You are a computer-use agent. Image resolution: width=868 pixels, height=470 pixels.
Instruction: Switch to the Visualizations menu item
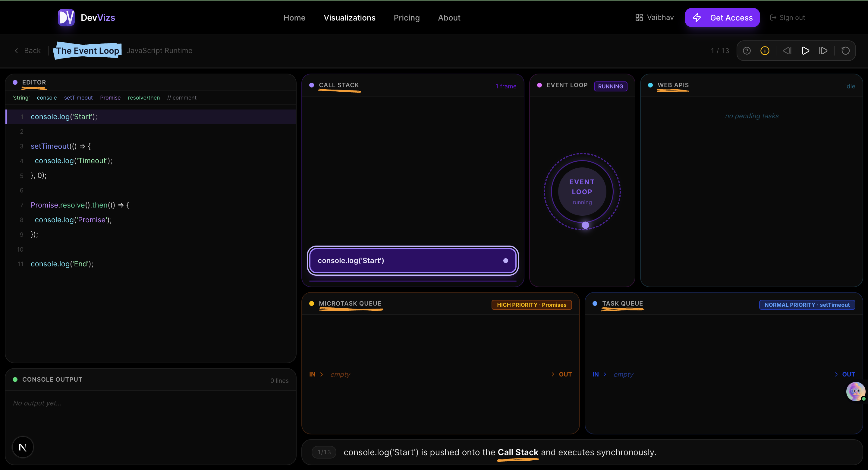(349, 17)
